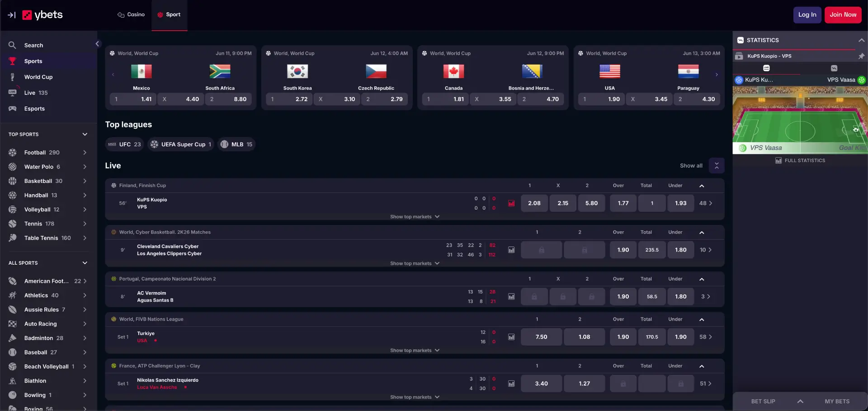The image size is (868, 411).
Task: Click the Tennis icon in Top Sports
Action: [x=13, y=224]
